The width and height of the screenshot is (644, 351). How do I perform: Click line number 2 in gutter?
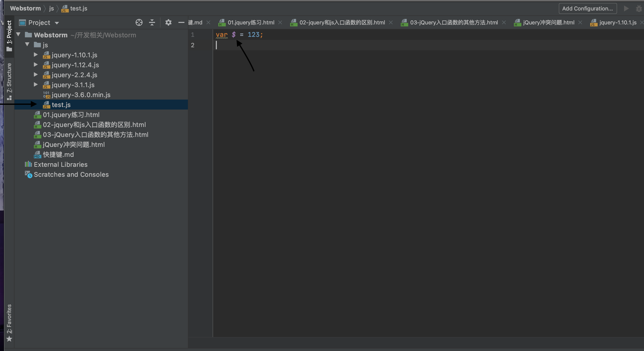192,45
